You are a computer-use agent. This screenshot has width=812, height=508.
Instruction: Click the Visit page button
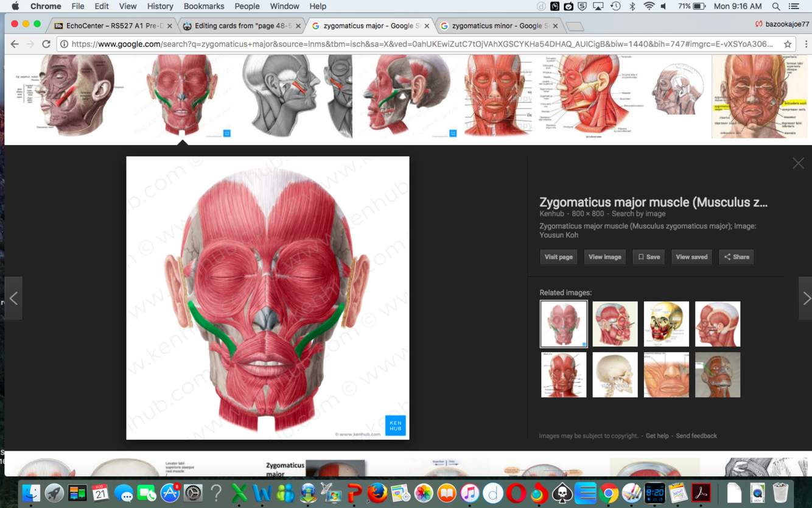pos(558,257)
